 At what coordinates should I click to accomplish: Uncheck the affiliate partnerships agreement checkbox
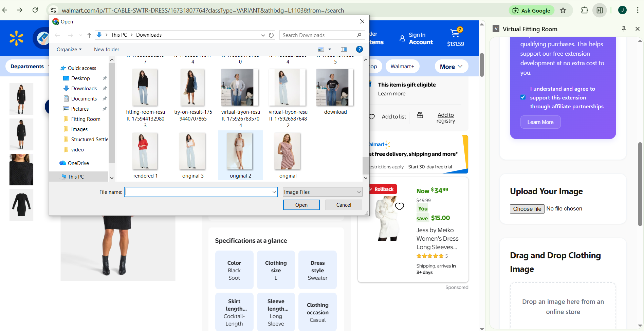tap(523, 97)
